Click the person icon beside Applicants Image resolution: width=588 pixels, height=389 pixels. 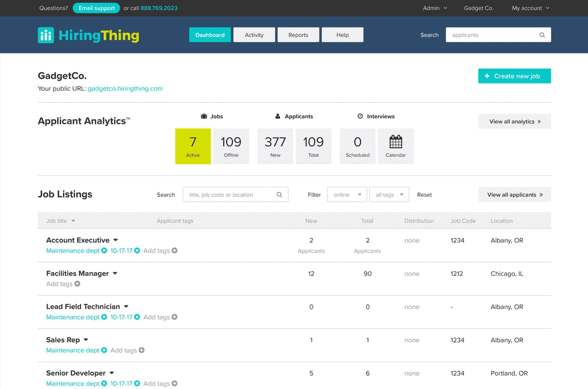point(278,116)
